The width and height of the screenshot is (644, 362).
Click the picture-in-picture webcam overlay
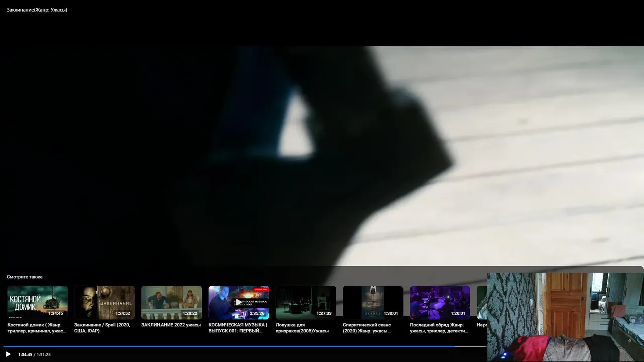[x=566, y=317]
